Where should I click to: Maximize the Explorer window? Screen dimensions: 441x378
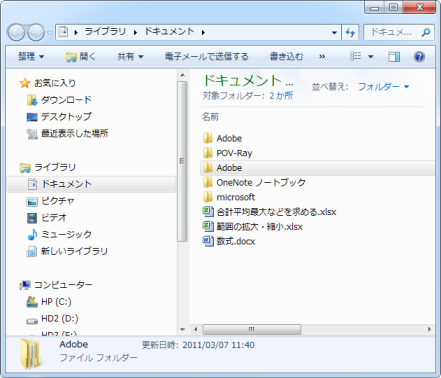[393, 7]
